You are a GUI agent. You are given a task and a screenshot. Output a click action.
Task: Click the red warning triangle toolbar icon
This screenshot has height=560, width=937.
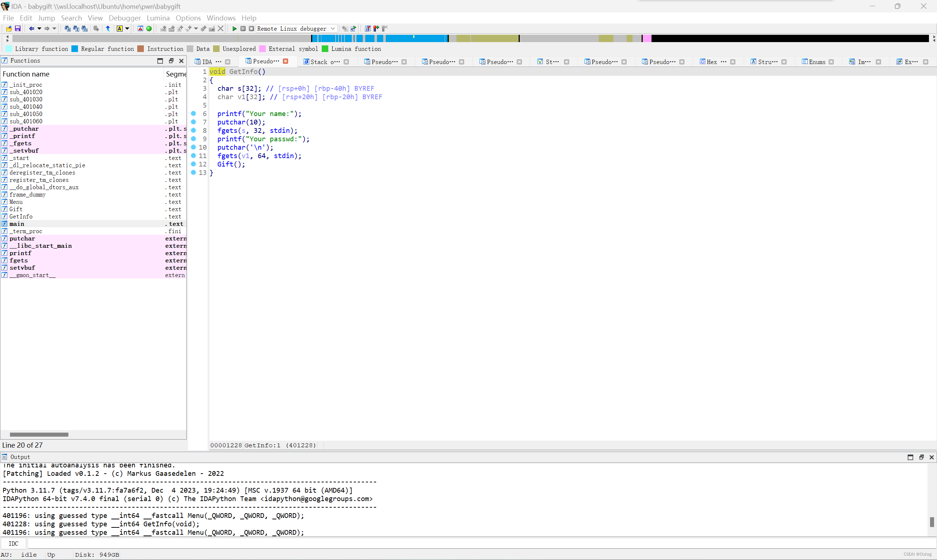(141, 29)
